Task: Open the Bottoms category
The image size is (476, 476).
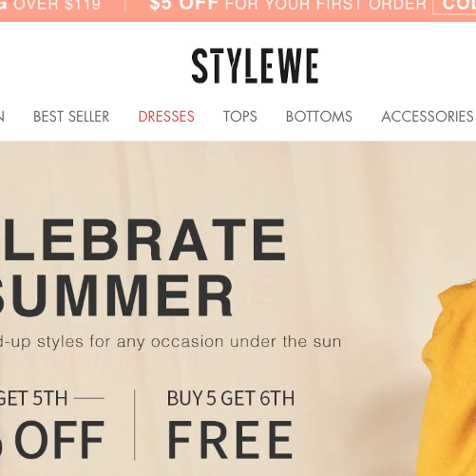Action: [319, 116]
